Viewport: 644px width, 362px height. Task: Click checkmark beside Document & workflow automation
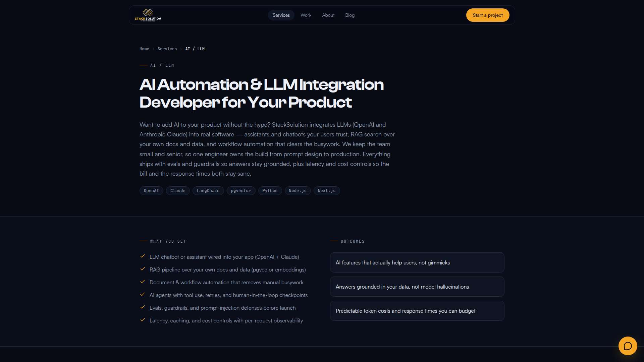tap(143, 282)
